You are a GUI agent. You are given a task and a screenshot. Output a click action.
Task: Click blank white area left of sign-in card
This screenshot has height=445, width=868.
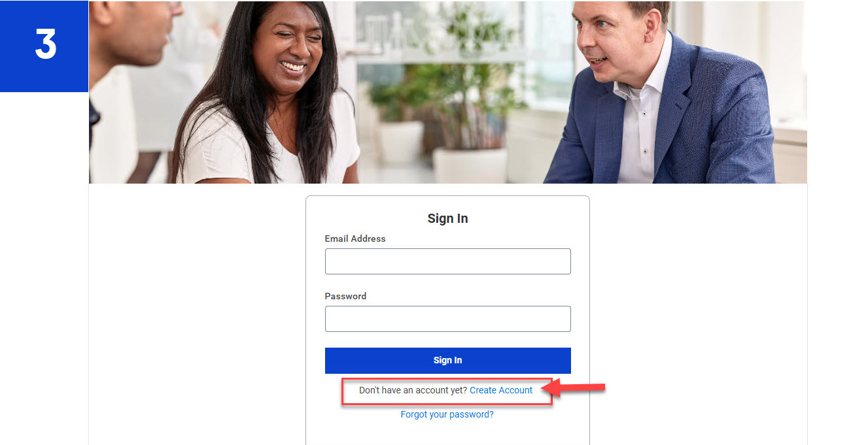click(x=196, y=314)
